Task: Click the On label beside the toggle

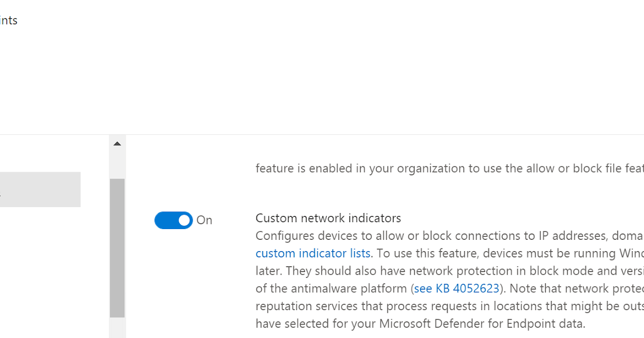Action: point(204,220)
